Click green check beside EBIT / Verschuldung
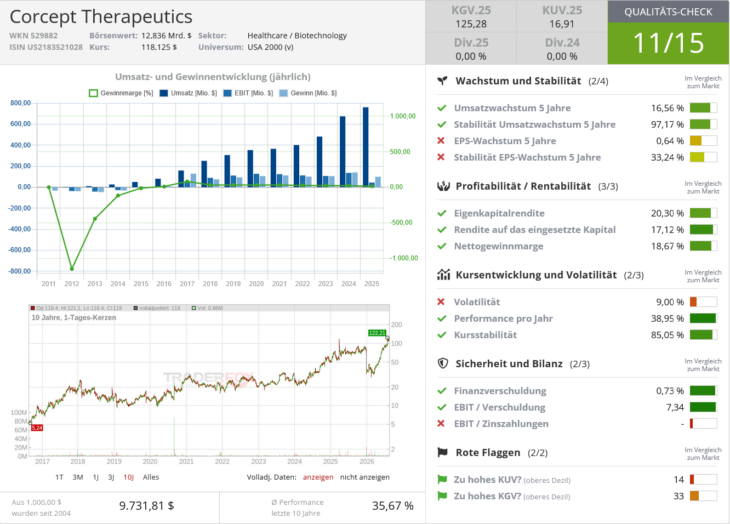730x524 pixels. click(x=442, y=407)
